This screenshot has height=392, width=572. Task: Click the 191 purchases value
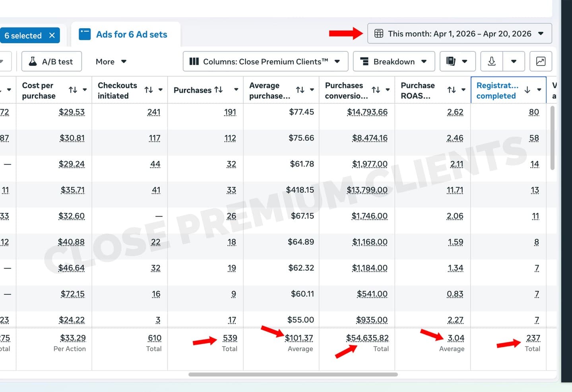tap(230, 112)
